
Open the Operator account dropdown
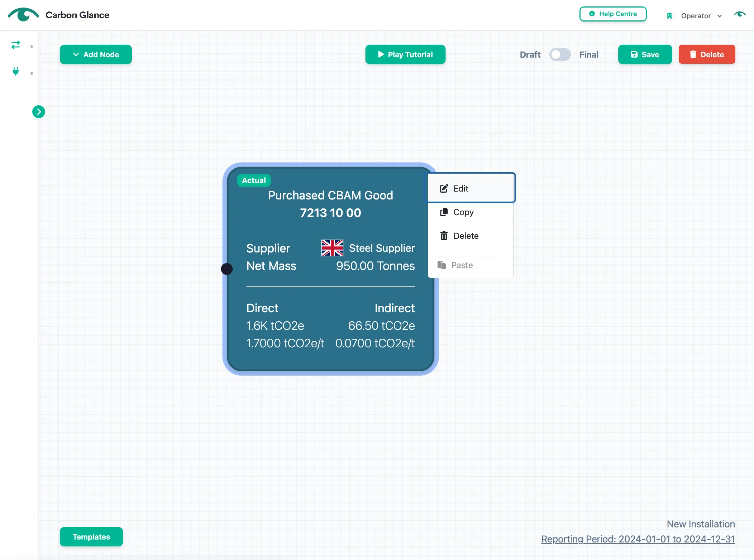pos(701,16)
